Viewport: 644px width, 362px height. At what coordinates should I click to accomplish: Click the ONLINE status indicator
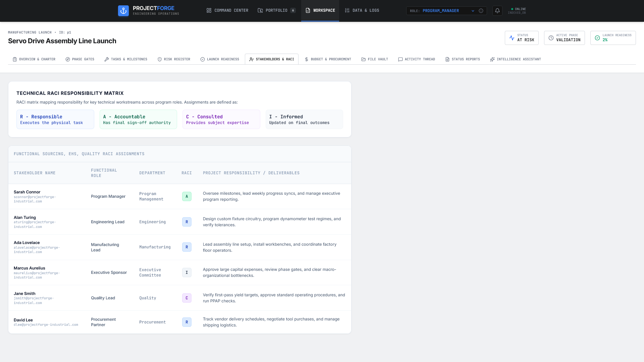[518, 9]
